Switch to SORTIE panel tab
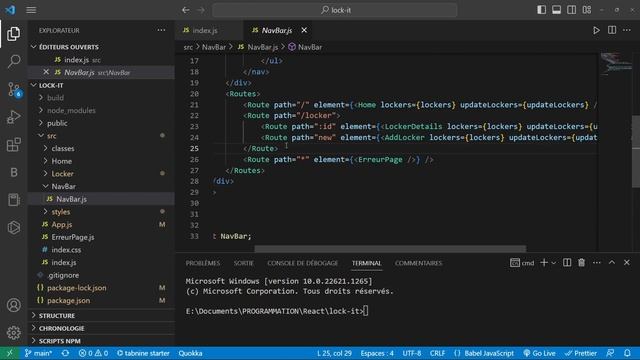640x360 pixels. point(244,263)
